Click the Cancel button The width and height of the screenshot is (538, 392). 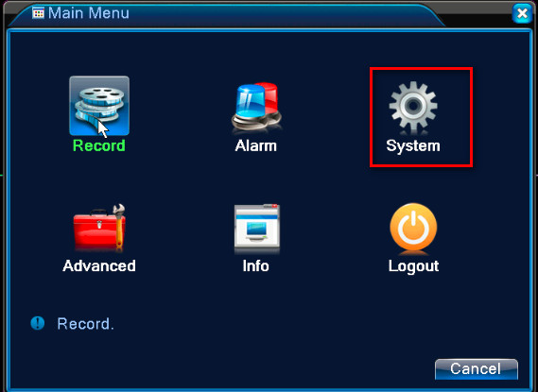coord(477,369)
